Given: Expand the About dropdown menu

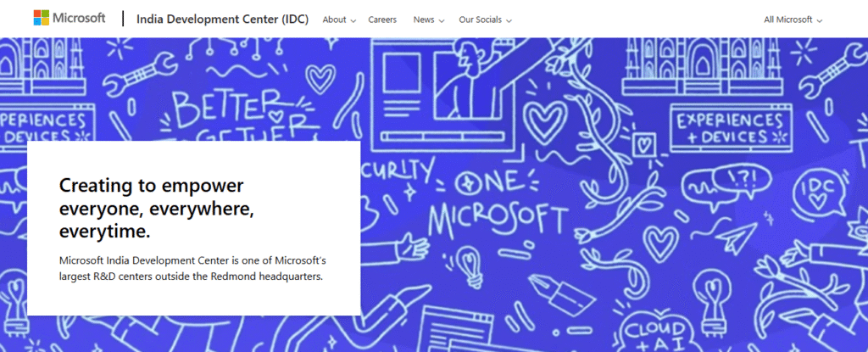Looking at the screenshot, I should point(339,20).
